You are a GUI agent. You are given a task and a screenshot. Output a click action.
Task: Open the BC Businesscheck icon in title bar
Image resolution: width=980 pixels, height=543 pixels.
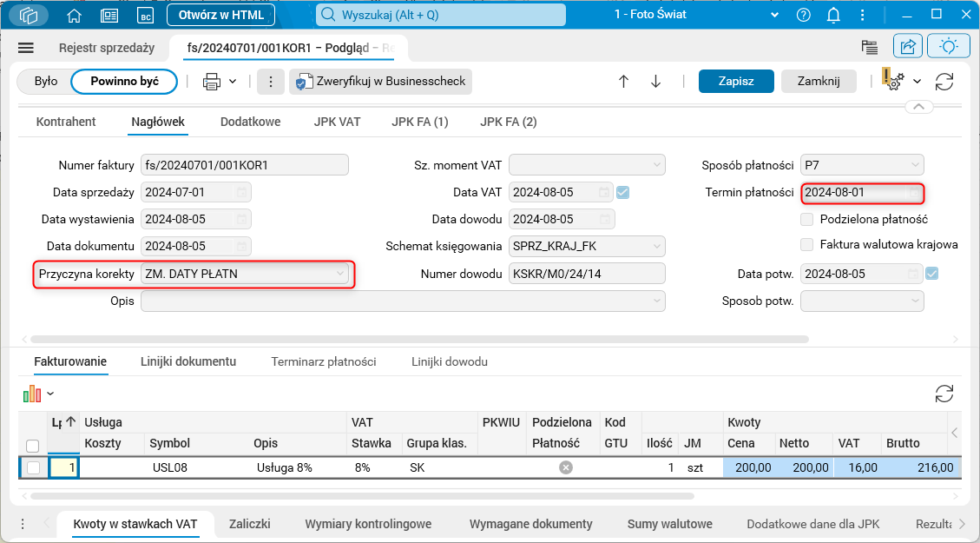[146, 15]
